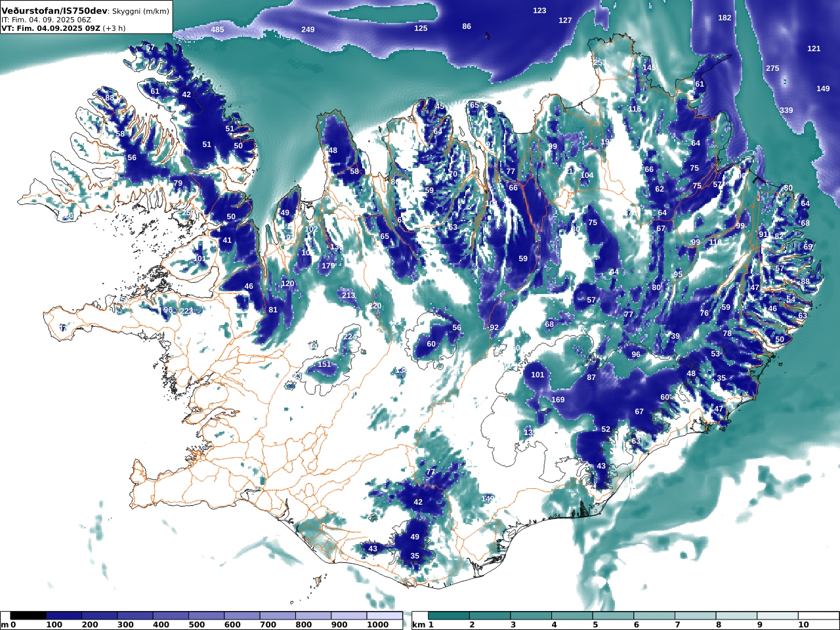Click the '95' value on the map
This screenshot has height=630, width=840.
click(678, 274)
